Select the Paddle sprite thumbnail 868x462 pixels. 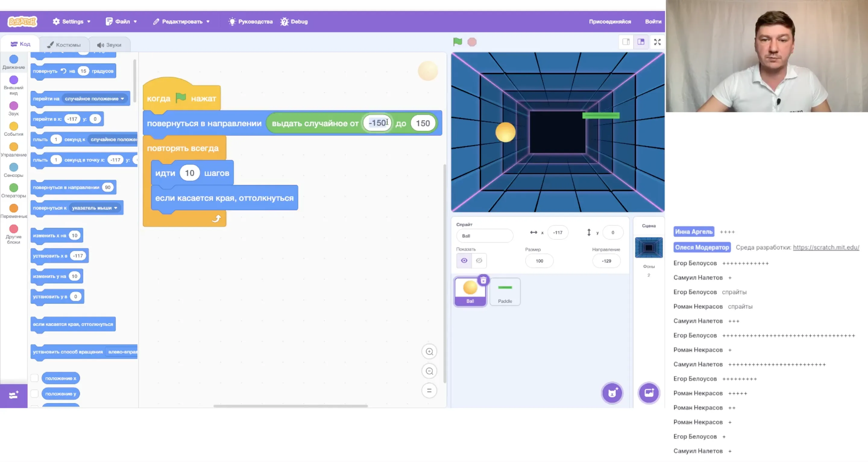click(x=505, y=292)
